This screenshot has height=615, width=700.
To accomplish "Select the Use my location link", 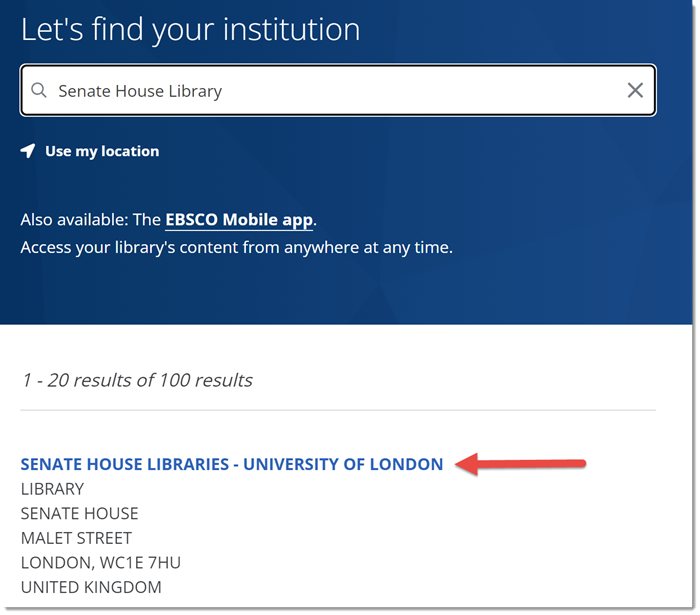I will click(101, 151).
